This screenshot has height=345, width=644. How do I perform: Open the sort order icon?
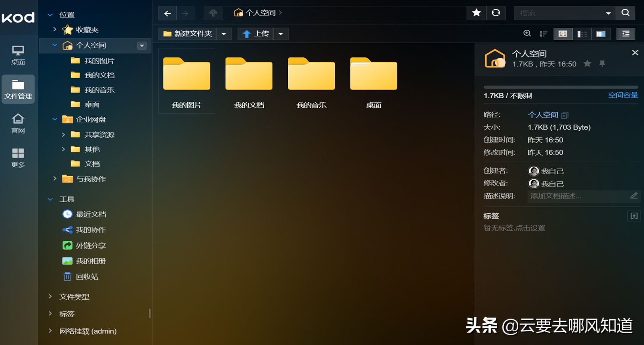click(x=543, y=34)
